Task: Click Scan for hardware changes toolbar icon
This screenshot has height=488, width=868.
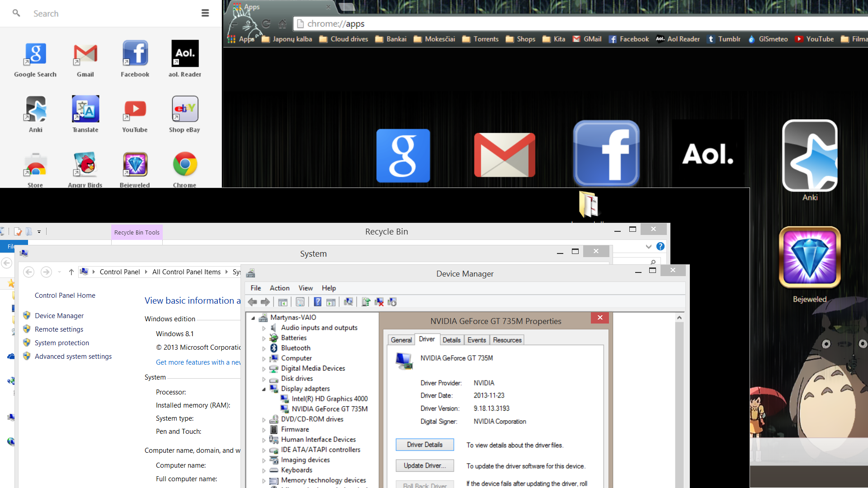Action: coord(348,302)
